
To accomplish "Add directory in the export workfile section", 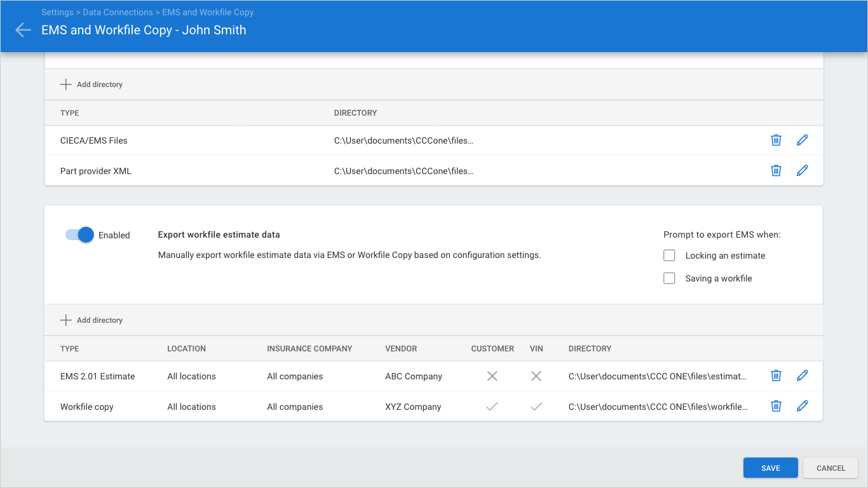I will point(92,320).
